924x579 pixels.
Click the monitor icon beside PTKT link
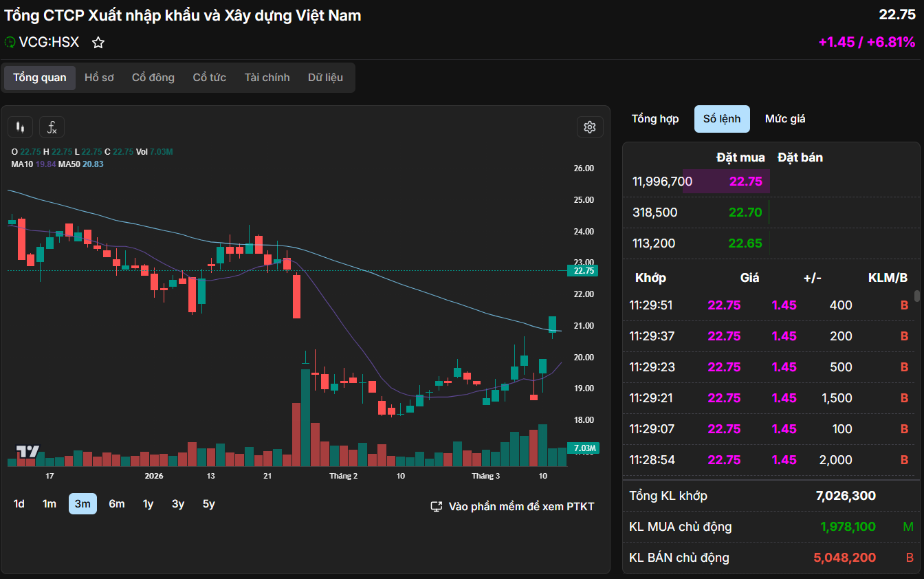(436, 507)
